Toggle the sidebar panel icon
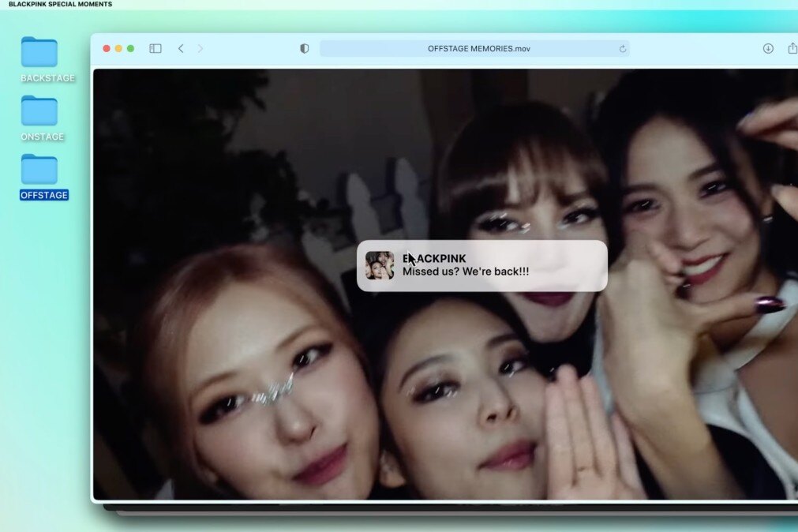798x532 pixels. pos(155,48)
